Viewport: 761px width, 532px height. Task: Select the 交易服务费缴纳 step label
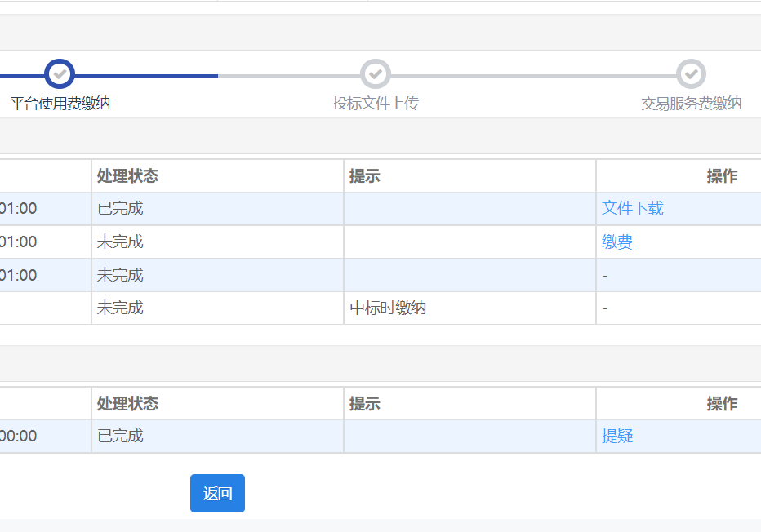691,104
